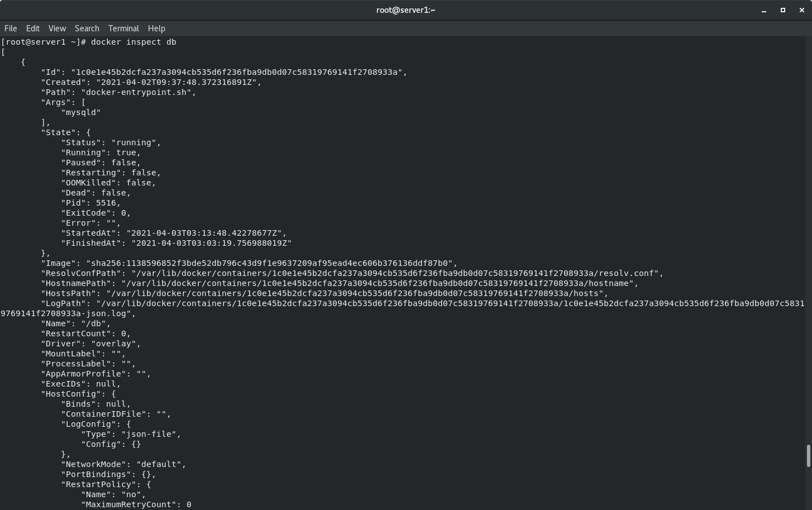
Task: Click the "AppArmorProfile" line
Action: coord(96,374)
